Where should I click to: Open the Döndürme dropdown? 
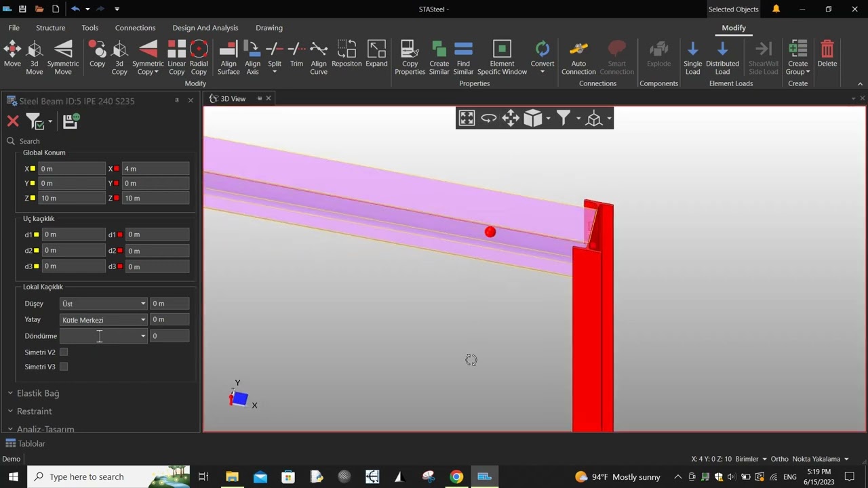click(x=103, y=335)
